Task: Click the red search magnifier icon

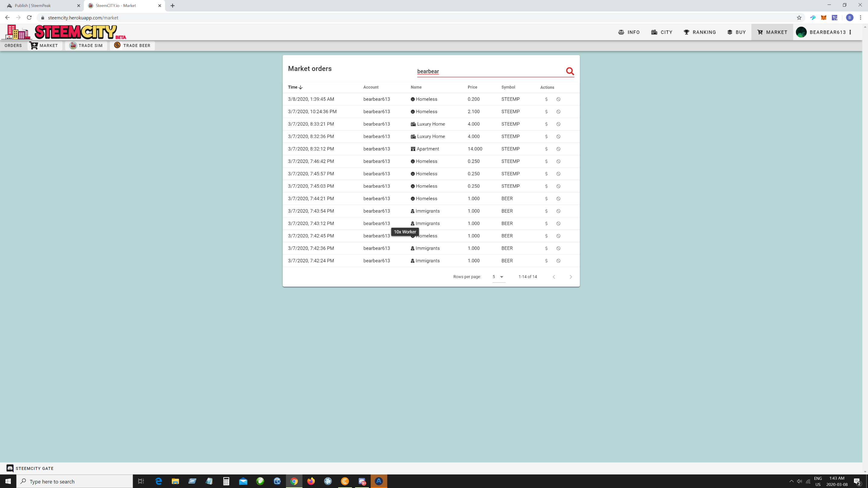Action: pos(570,71)
